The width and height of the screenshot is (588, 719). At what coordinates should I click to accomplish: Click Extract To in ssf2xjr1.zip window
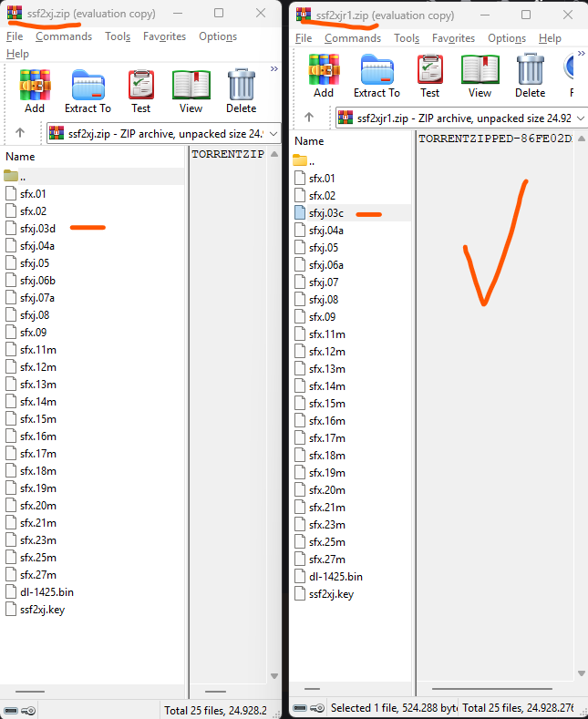click(x=377, y=76)
